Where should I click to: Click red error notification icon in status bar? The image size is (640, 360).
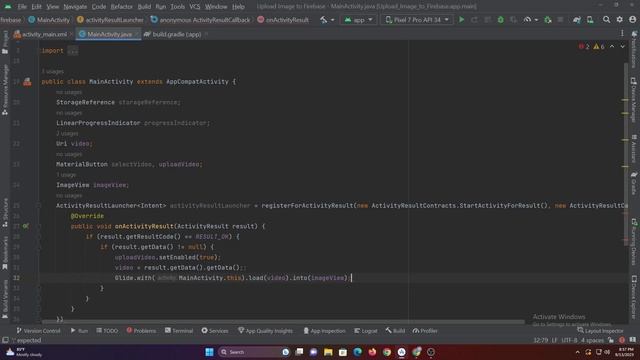[622, 340]
